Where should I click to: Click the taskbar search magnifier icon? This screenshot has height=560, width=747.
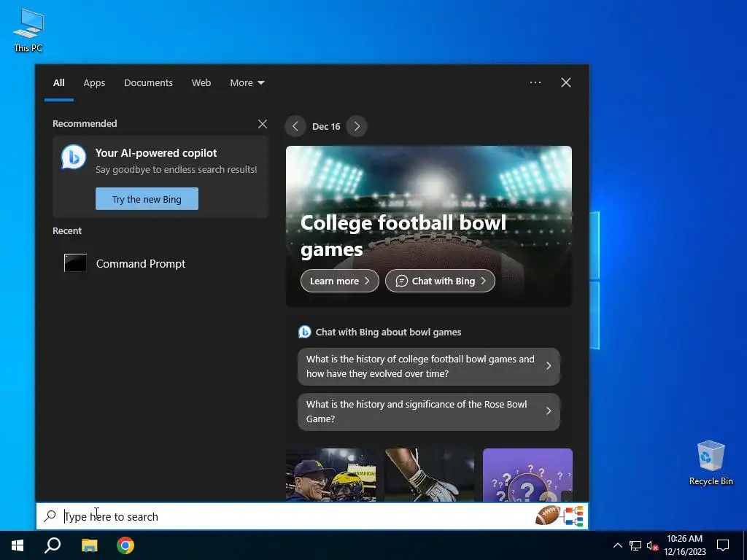(53, 545)
